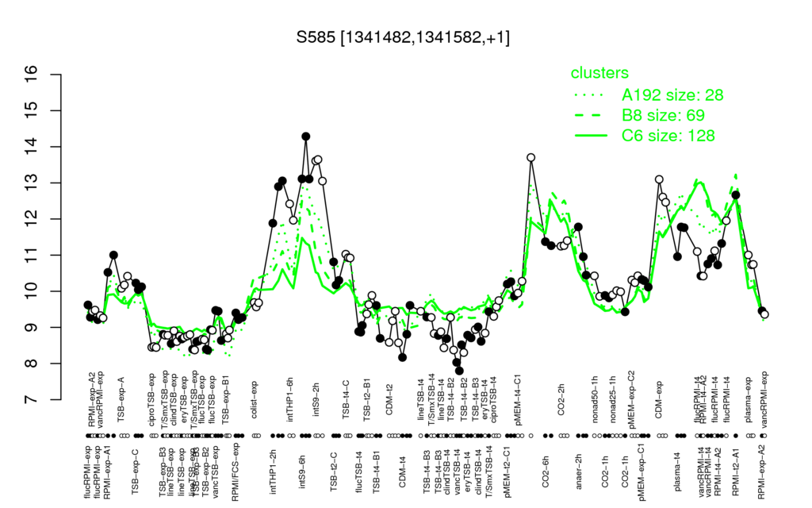The height and width of the screenshot is (508, 812).
Task: Click the colist-exp sample label
Action: 255,400
